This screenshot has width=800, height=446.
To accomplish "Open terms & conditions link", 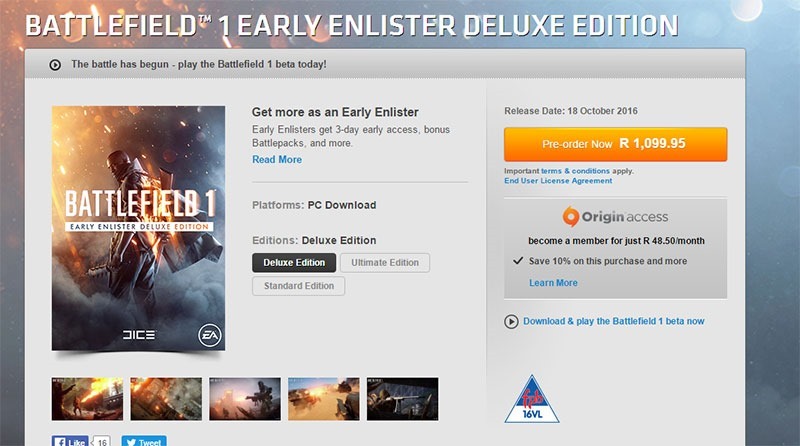I will pos(576,171).
